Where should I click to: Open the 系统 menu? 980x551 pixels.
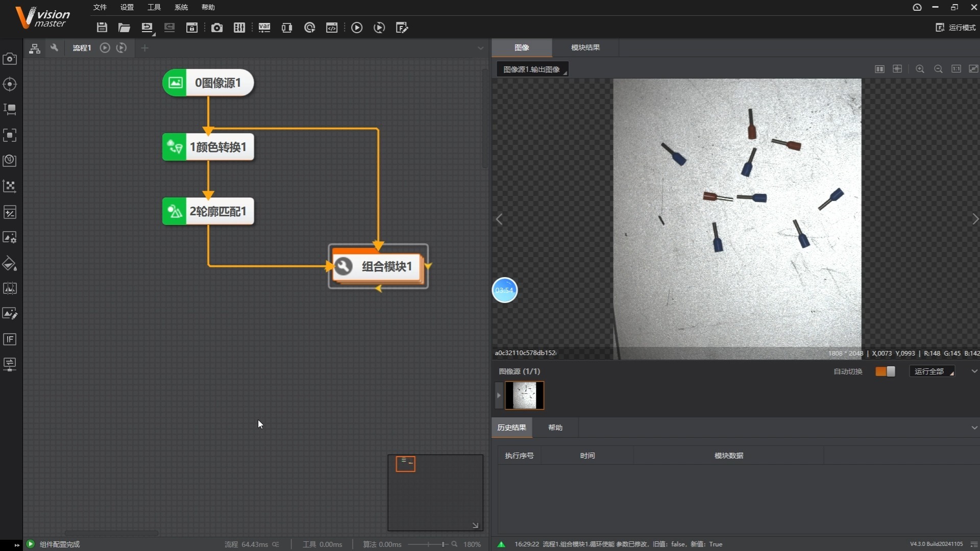coord(181,7)
